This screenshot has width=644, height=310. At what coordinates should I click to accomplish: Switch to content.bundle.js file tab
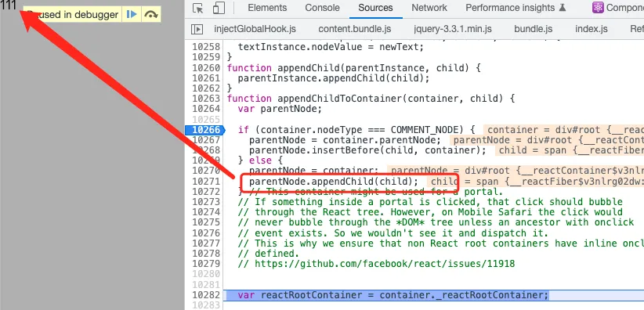[x=355, y=29]
